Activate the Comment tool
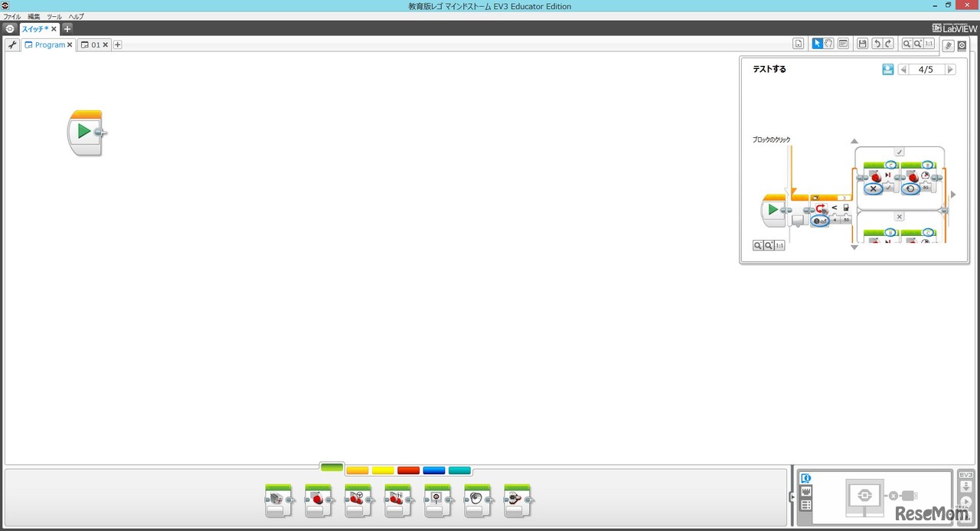Image resolution: width=980 pixels, height=531 pixels. (843, 44)
